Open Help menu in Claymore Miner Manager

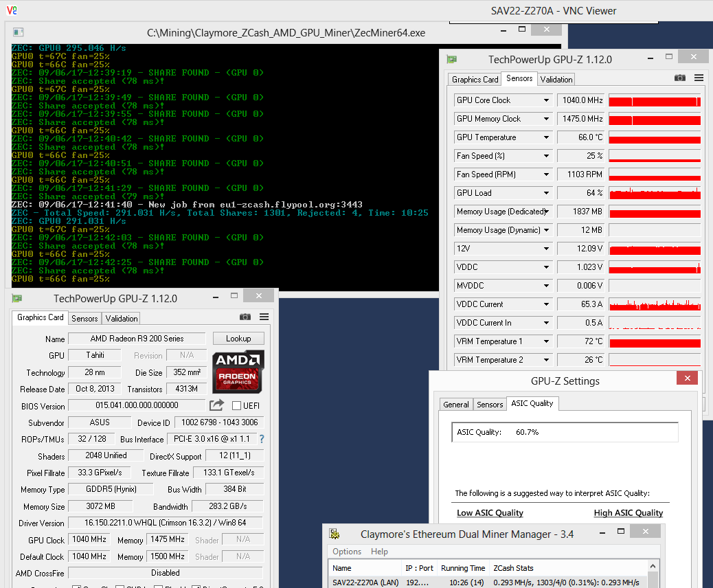(x=379, y=551)
